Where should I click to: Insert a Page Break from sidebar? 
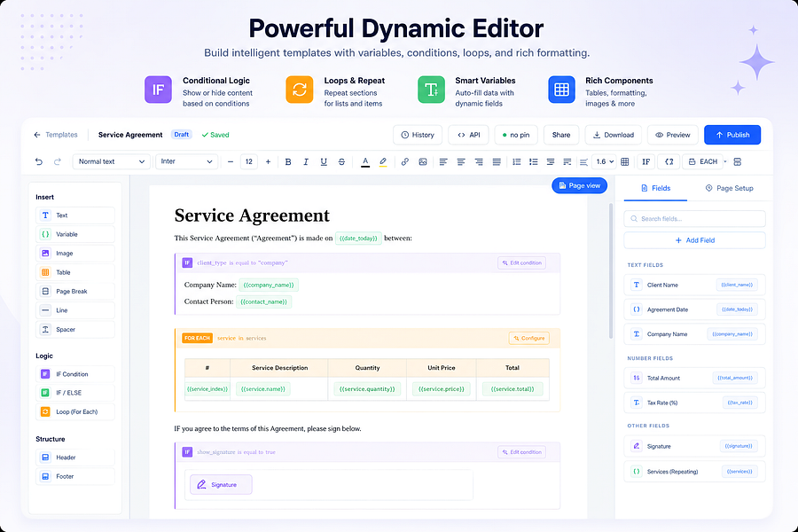pyautogui.click(x=75, y=291)
